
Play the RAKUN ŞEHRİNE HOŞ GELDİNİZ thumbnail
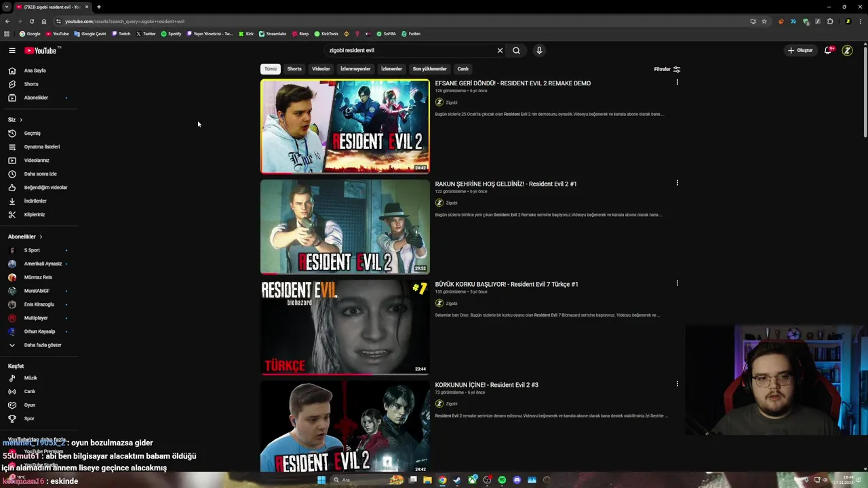point(345,226)
